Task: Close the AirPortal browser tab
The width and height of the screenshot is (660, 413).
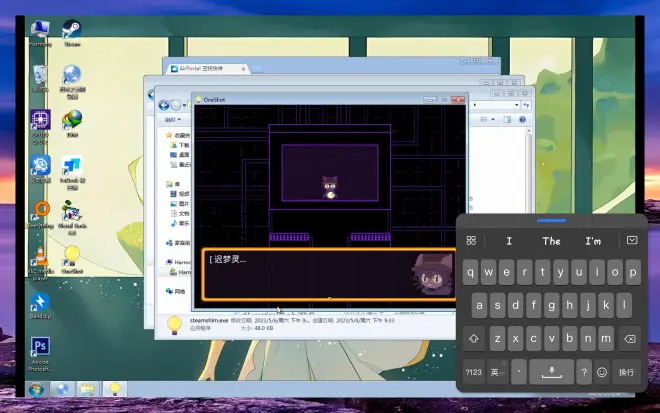Action: click(x=243, y=69)
